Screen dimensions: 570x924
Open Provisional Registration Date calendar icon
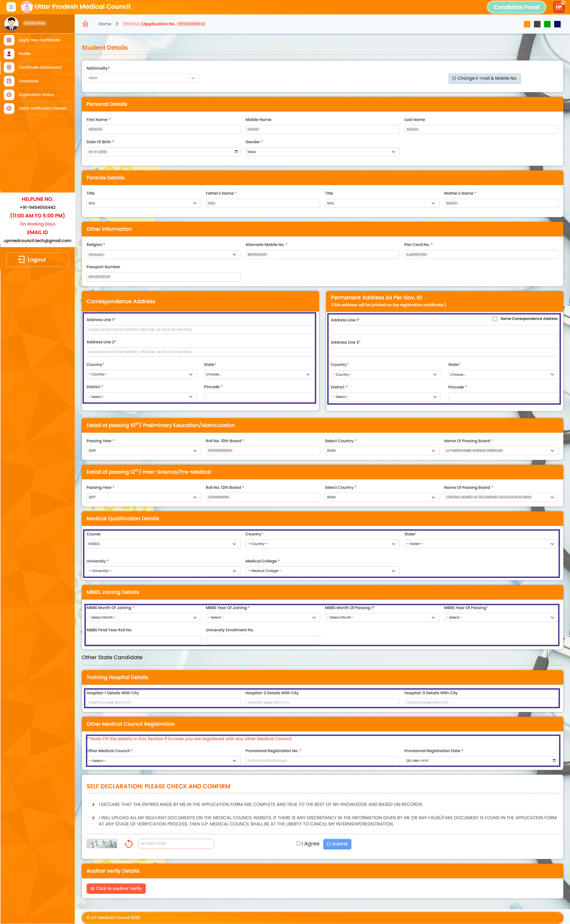(x=554, y=761)
